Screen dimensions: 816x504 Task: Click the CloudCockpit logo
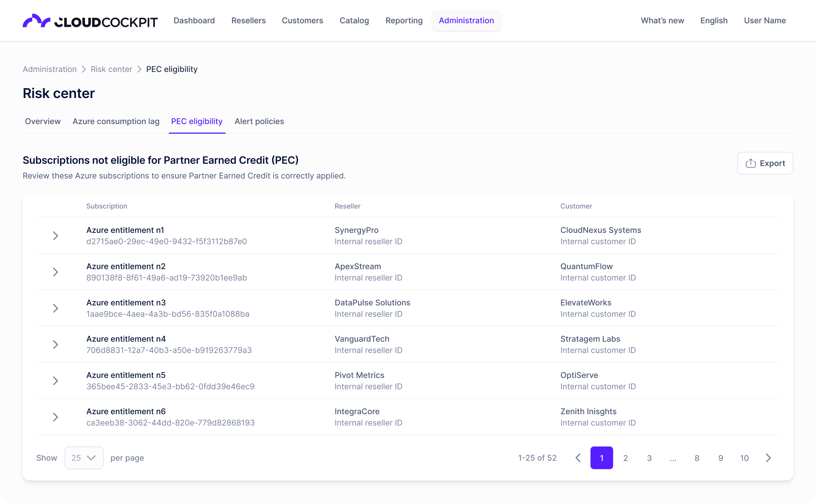click(90, 21)
